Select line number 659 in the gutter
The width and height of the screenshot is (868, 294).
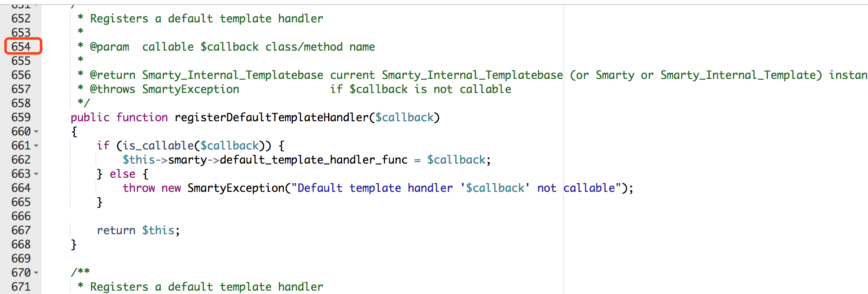[21, 118]
